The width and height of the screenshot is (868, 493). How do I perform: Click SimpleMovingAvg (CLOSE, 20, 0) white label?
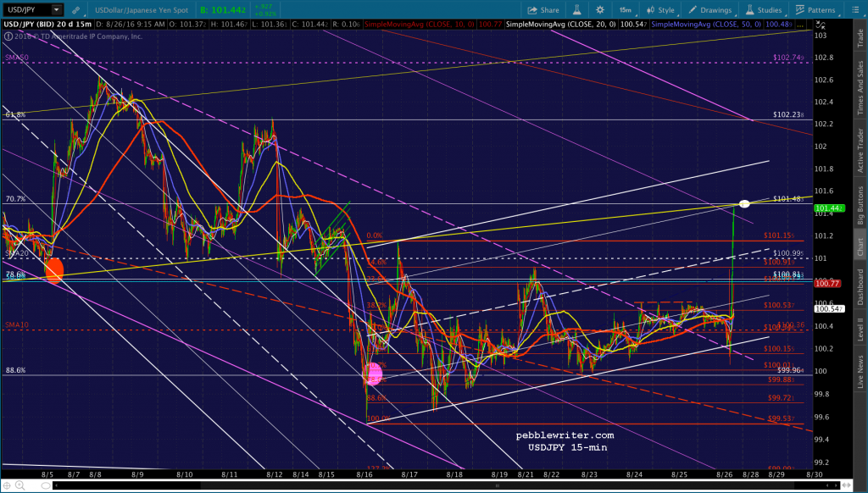point(561,25)
